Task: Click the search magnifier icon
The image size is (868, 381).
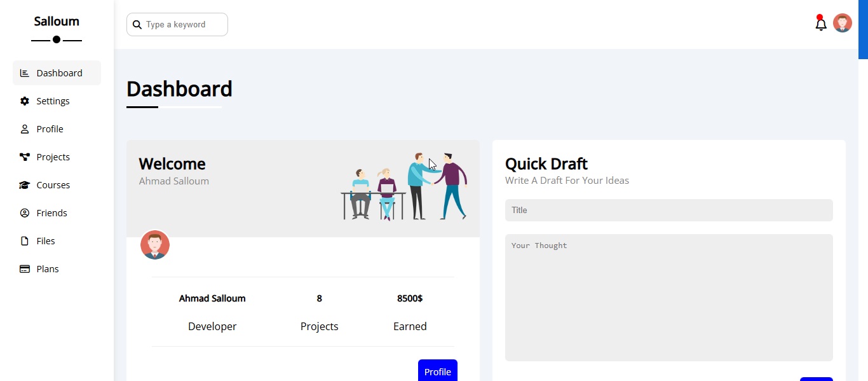Action: pos(137,25)
